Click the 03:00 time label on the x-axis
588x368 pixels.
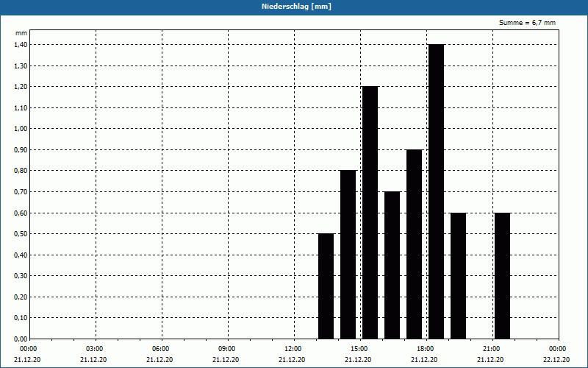pyautogui.click(x=94, y=349)
